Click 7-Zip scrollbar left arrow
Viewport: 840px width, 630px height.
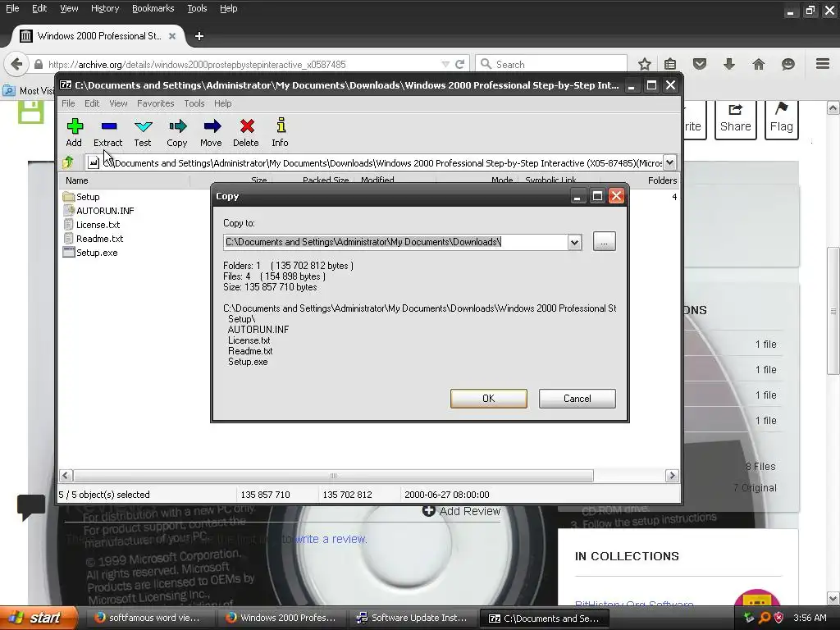coord(66,476)
